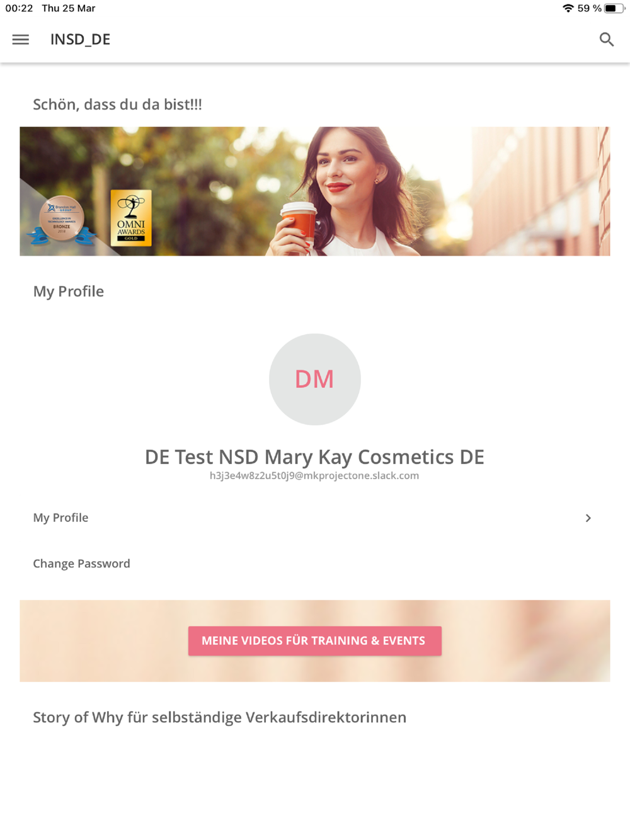Expand My Profile with the chevron arrow

click(x=588, y=518)
